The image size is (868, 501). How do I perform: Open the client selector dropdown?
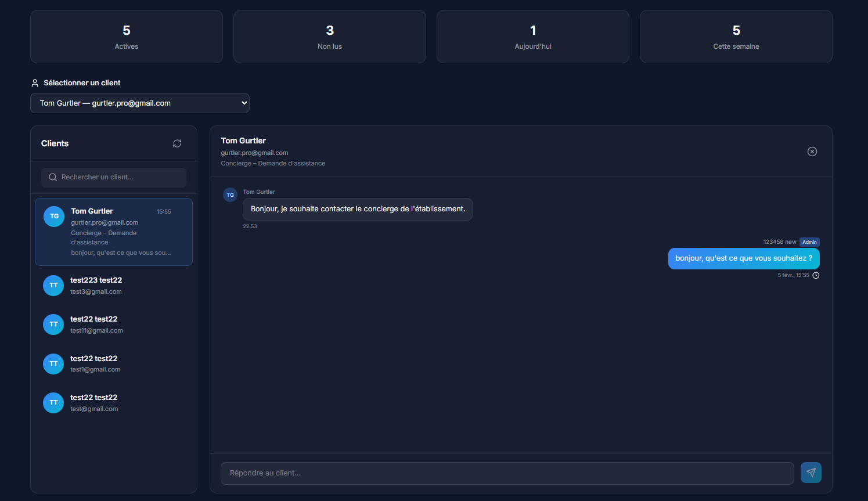[x=140, y=103]
